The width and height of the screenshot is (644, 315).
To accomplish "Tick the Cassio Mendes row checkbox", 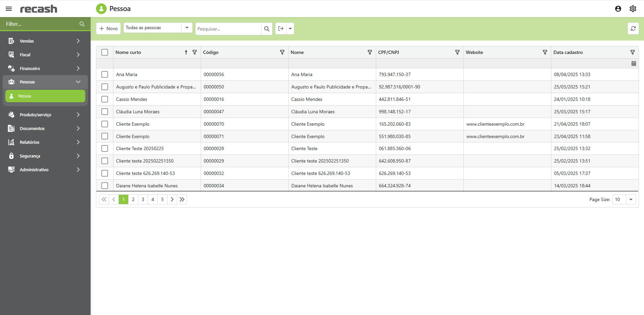I will [x=105, y=99].
